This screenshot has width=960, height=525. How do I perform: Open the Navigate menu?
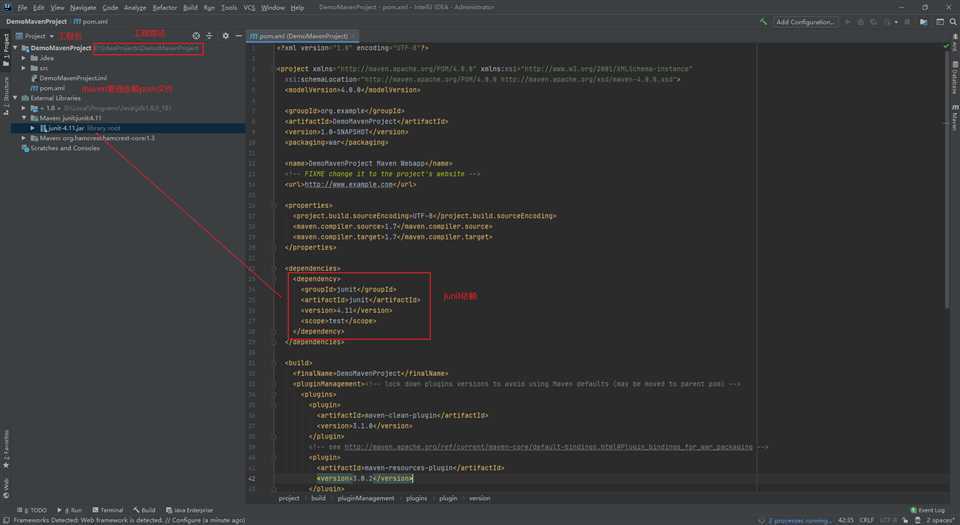coord(83,7)
